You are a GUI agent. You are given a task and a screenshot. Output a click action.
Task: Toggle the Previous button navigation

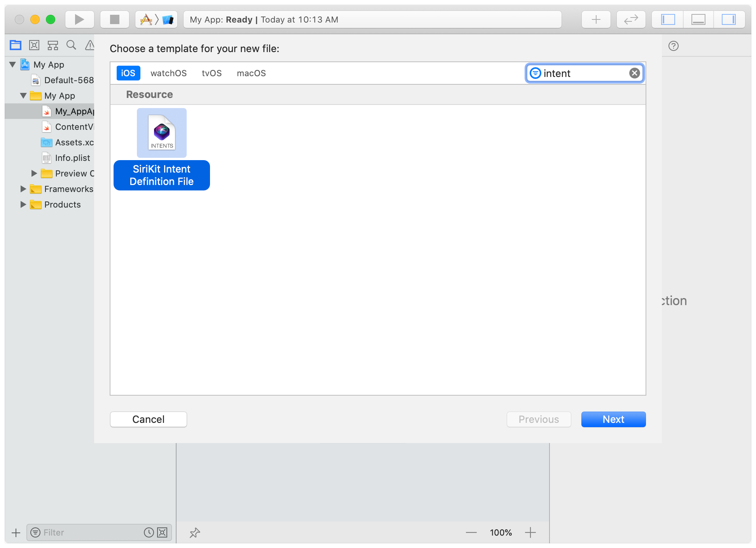(538, 418)
